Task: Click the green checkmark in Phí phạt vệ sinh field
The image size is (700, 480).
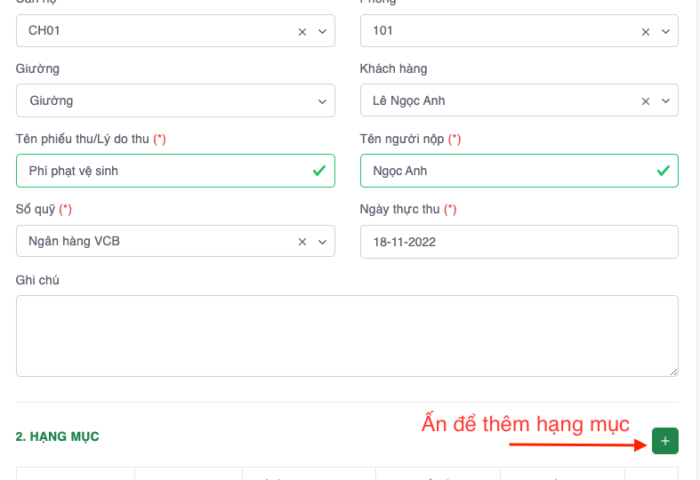Action: click(319, 171)
